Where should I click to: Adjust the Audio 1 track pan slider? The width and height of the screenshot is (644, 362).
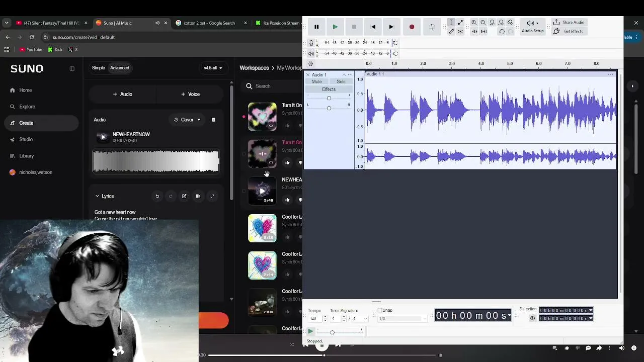329,108
